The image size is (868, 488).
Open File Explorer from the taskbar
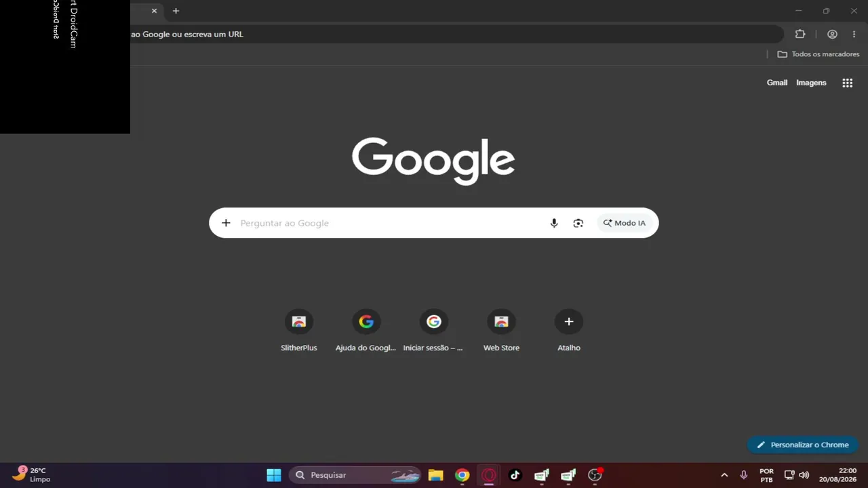pos(435,475)
